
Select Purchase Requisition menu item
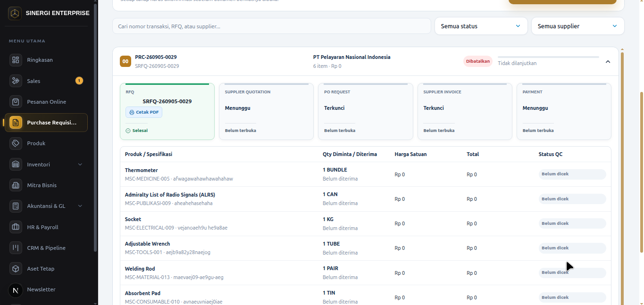pos(46,123)
